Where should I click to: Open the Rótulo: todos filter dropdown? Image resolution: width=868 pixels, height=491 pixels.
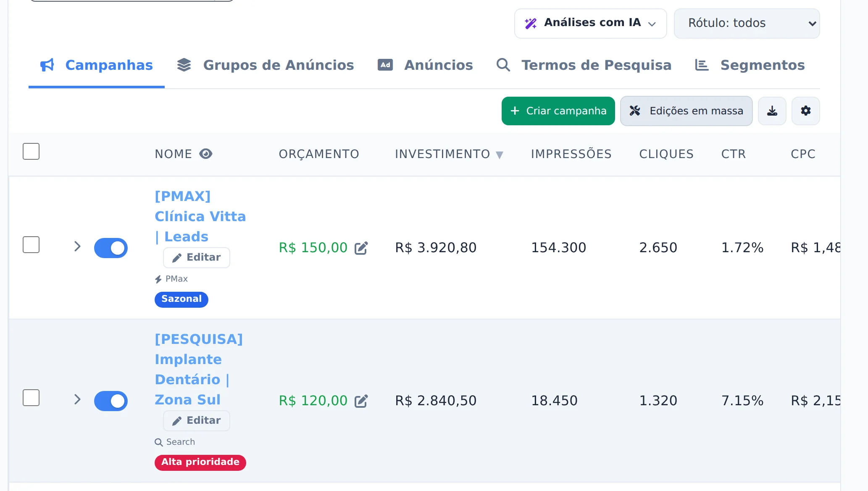coord(747,24)
